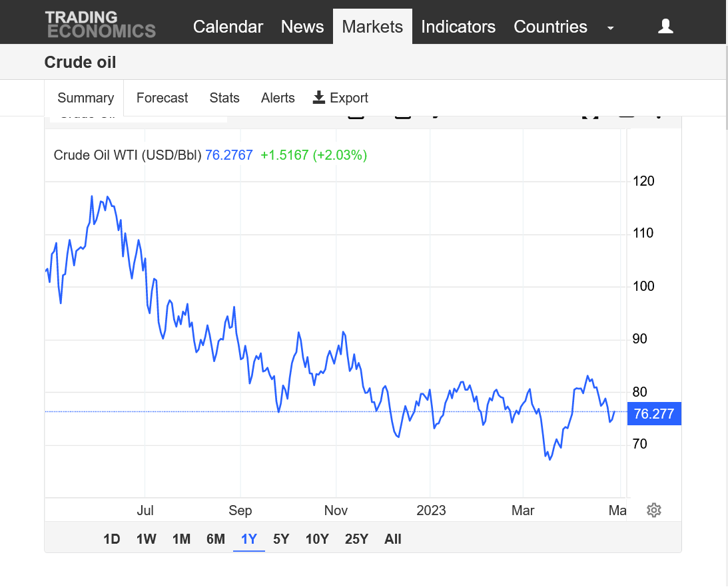Click the Nov date axis label
Viewport: 728px width, 587px height.
[x=336, y=510]
